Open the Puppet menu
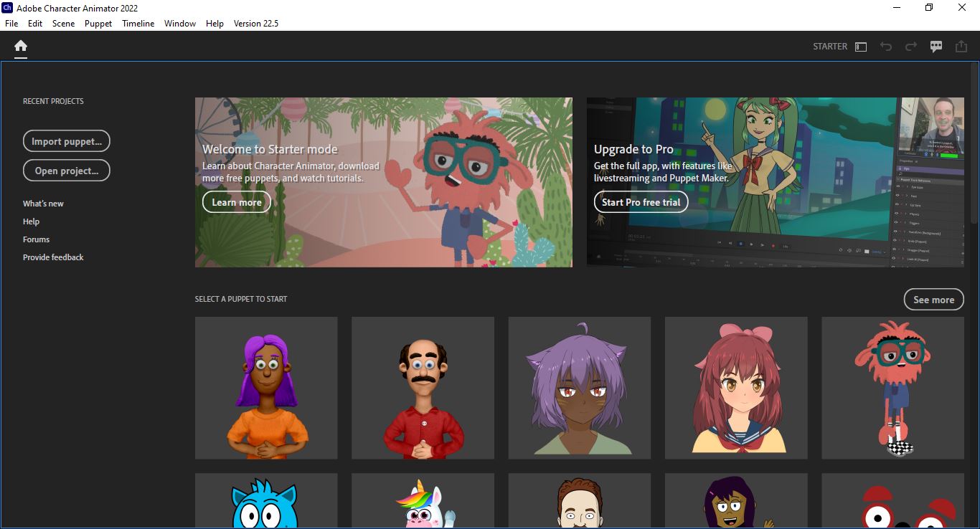The width and height of the screenshot is (980, 529). click(98, 24)
